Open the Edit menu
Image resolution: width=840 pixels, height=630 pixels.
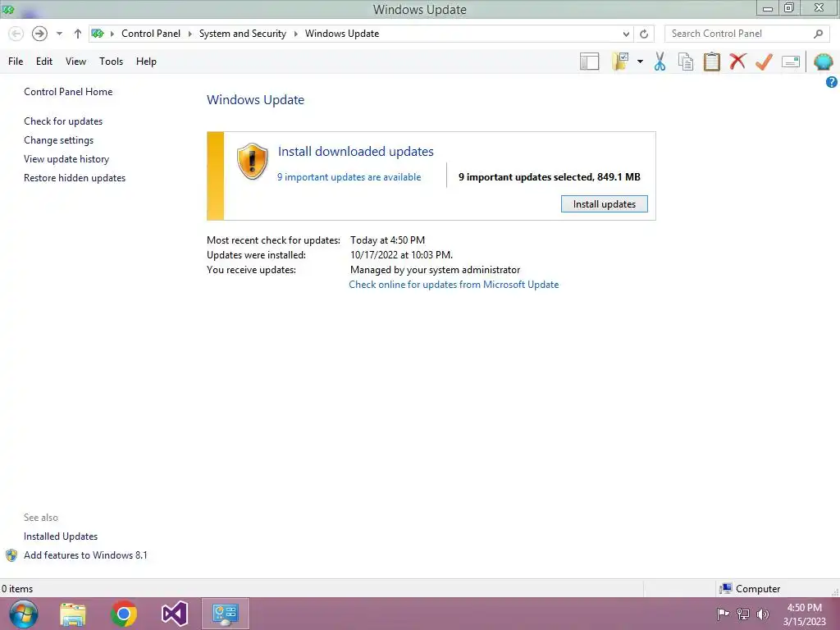(x=44, y=62)
